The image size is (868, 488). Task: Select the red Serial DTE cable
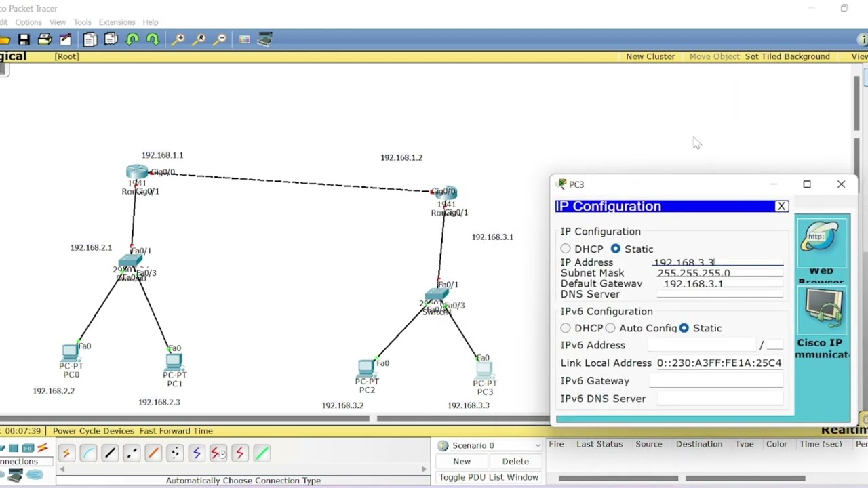(240, 453)
